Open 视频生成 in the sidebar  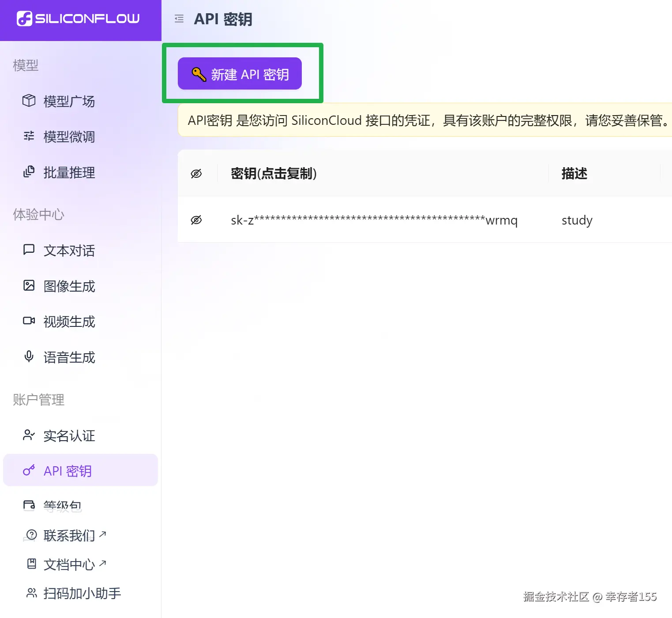[x=69, y=322]
